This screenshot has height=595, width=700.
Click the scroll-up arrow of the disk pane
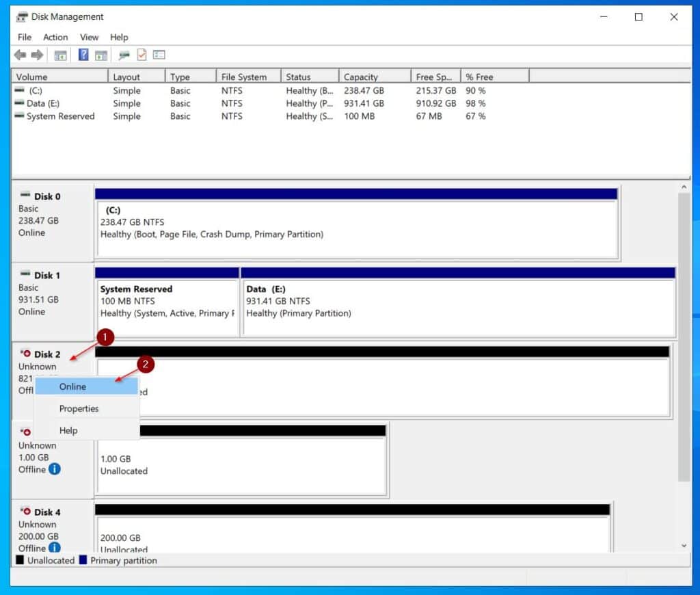pos(684,187)
